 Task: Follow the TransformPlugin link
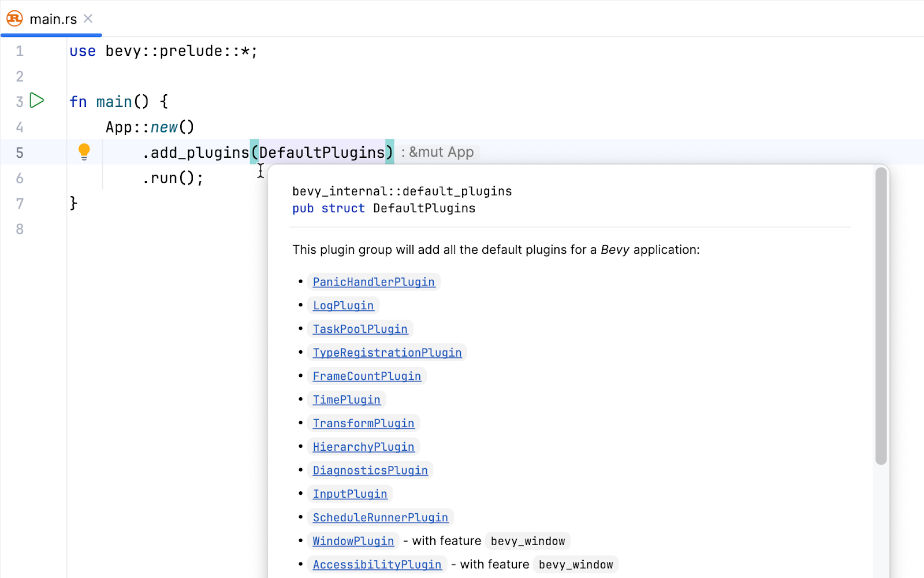click(x=363, y=424)
